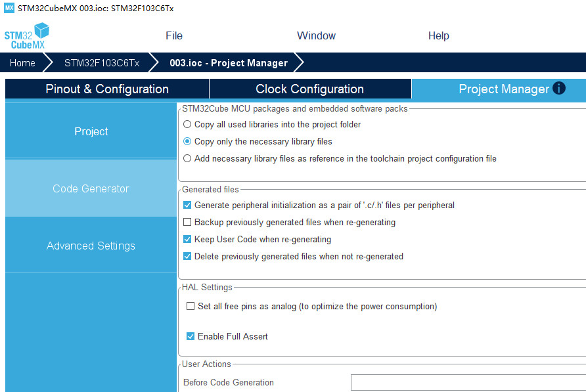Open the Window menu
The height and width of the screenshot is (392, 586).
tap(316, 36)
